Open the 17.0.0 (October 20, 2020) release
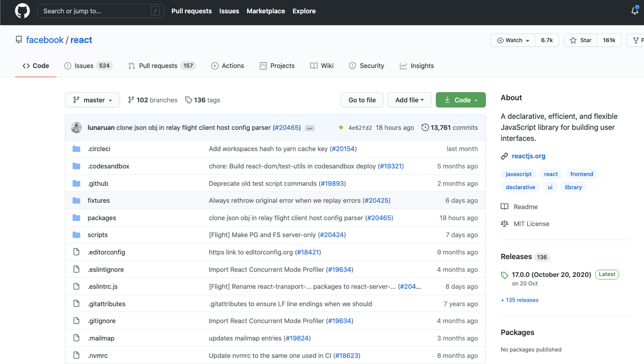The width and height of the screenshot is (644, 364). 551,275
